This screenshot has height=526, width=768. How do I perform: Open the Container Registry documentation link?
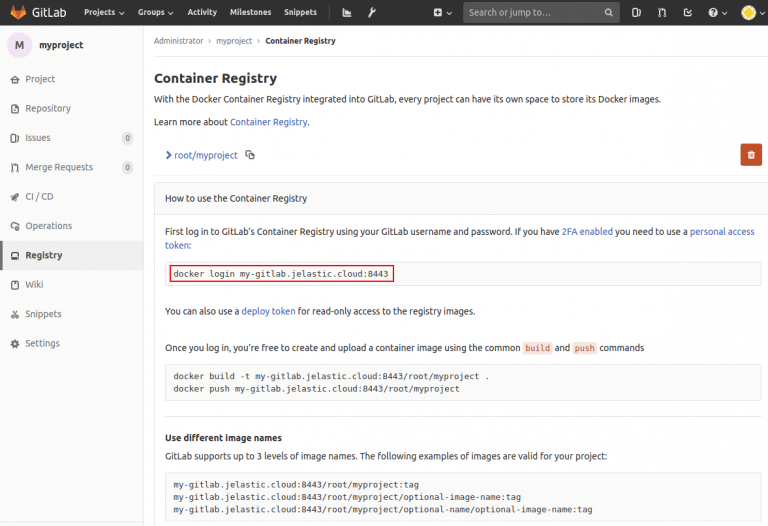268,122
